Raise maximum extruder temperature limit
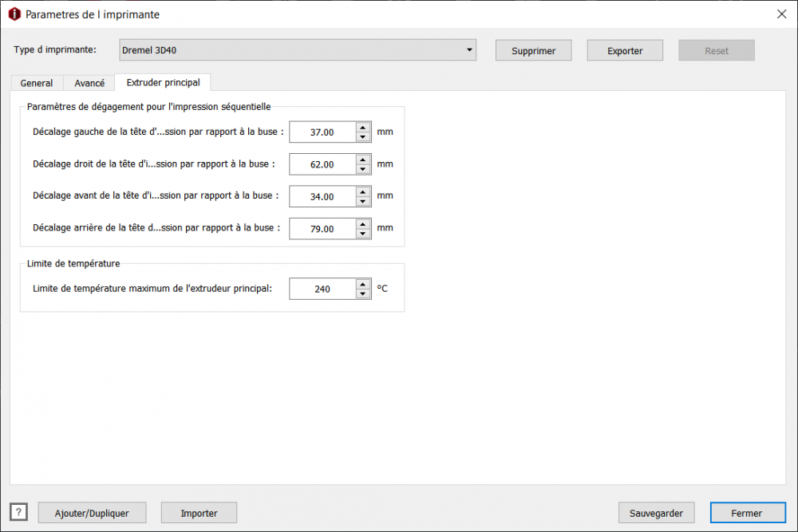Image resolution: width=798 pixels, height=532 pixels. (x=363, y=284)
